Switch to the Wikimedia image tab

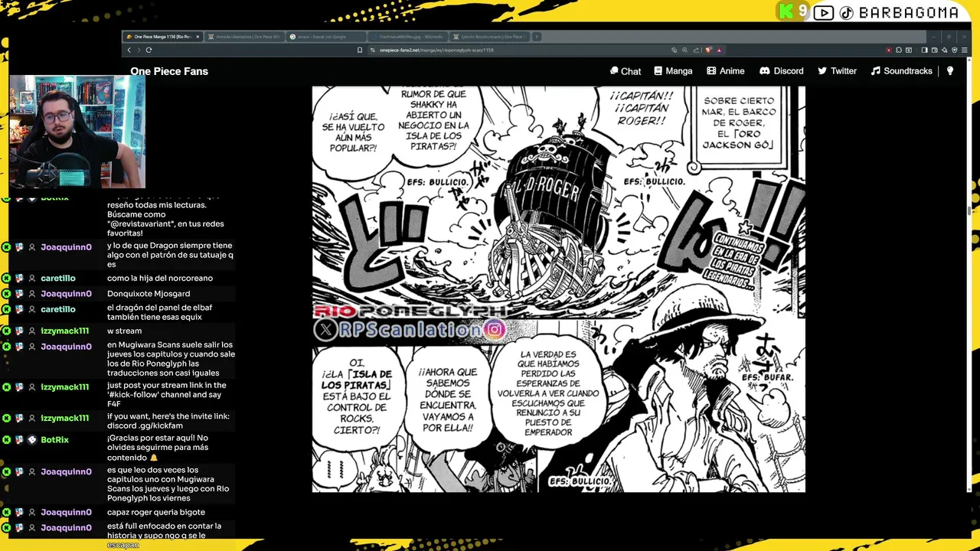coord(407,36)
